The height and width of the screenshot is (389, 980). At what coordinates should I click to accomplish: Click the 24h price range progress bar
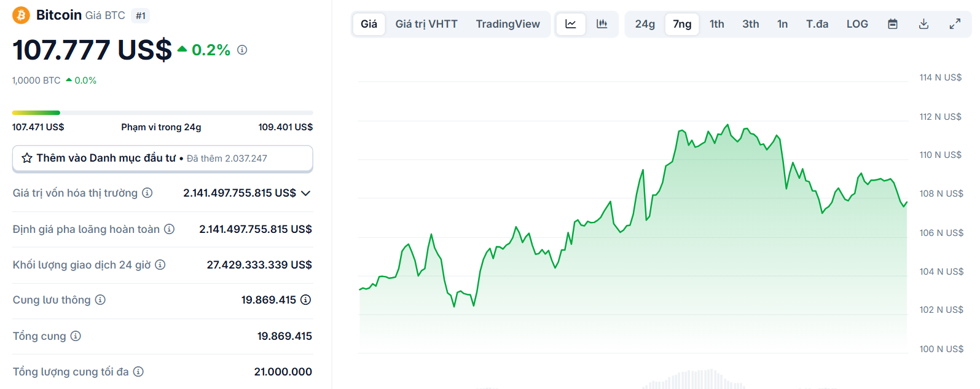(x=163, y=112)
